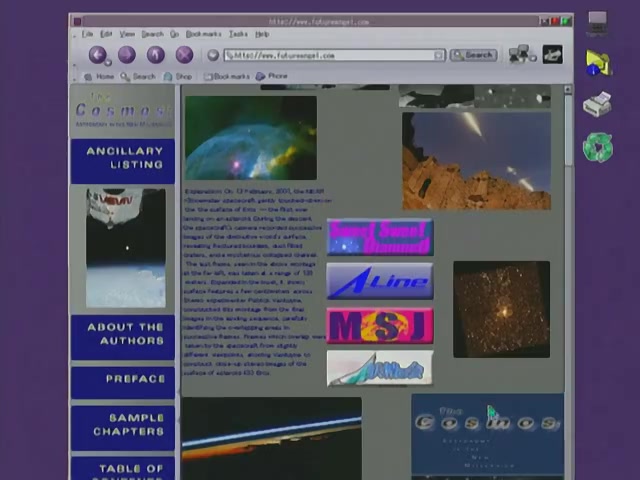Click the Stop loading button
Screen dimensions: 640x480
(184, 55)
